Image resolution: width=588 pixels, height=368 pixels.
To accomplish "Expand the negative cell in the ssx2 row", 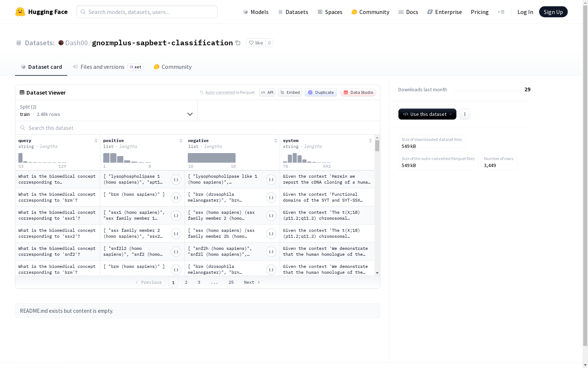I will pyautogui.click(x=271, y=234).
